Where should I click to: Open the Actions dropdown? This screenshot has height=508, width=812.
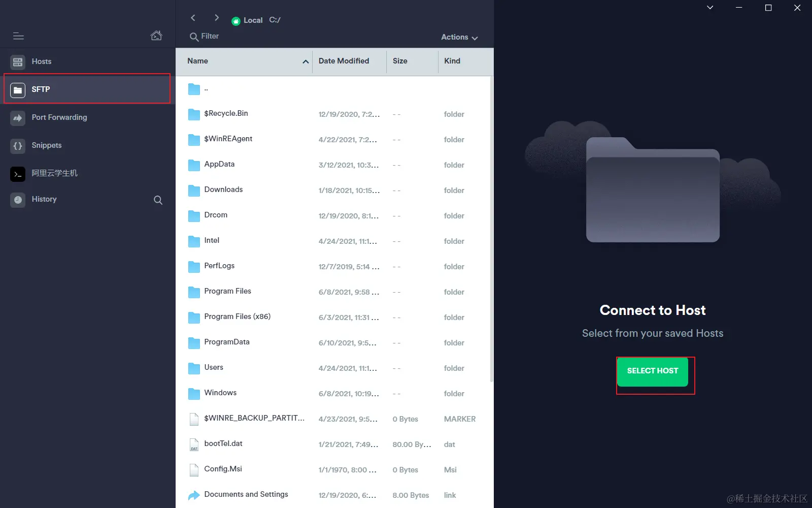pos(459,37)
